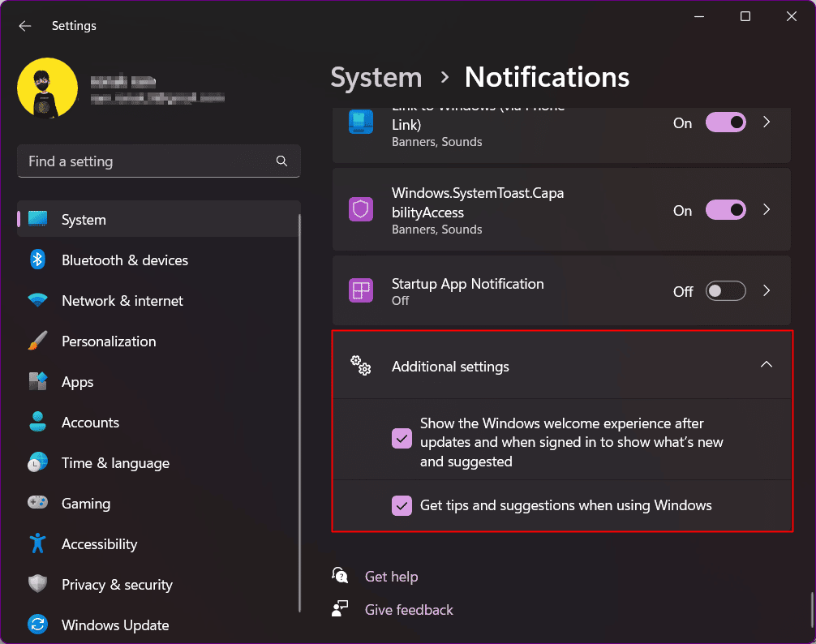Screen dimensions: 816x644
Task: Open Accounts settings category
Action: (159, 423)
